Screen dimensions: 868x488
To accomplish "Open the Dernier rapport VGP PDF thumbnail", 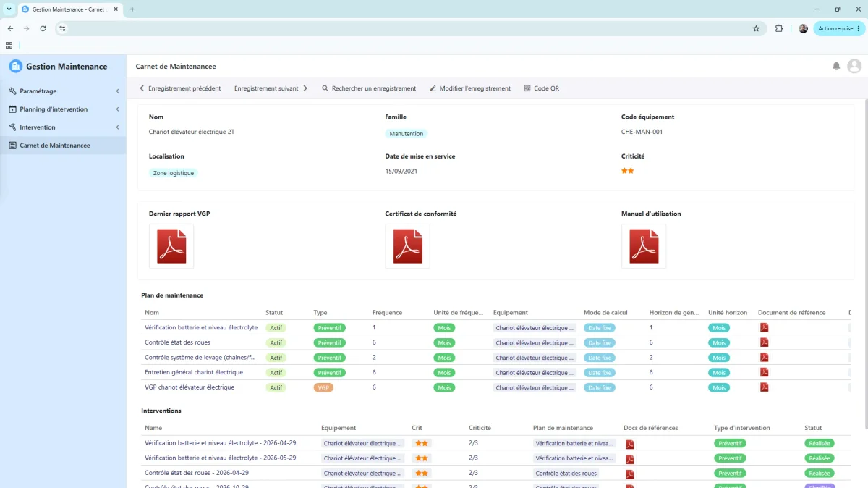I will (171, 246).
